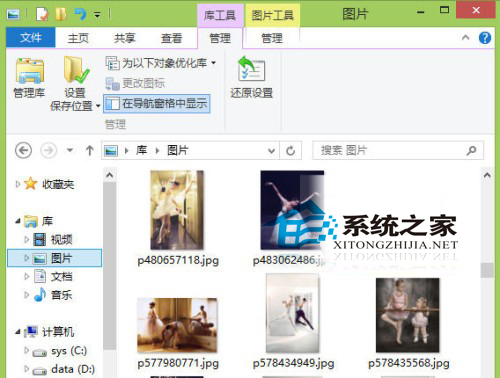Image resolution: width=500 pixels, height=378 pixels.
Task: Open the quick access toolbar customize dropdown
Action: pos(97,15)
